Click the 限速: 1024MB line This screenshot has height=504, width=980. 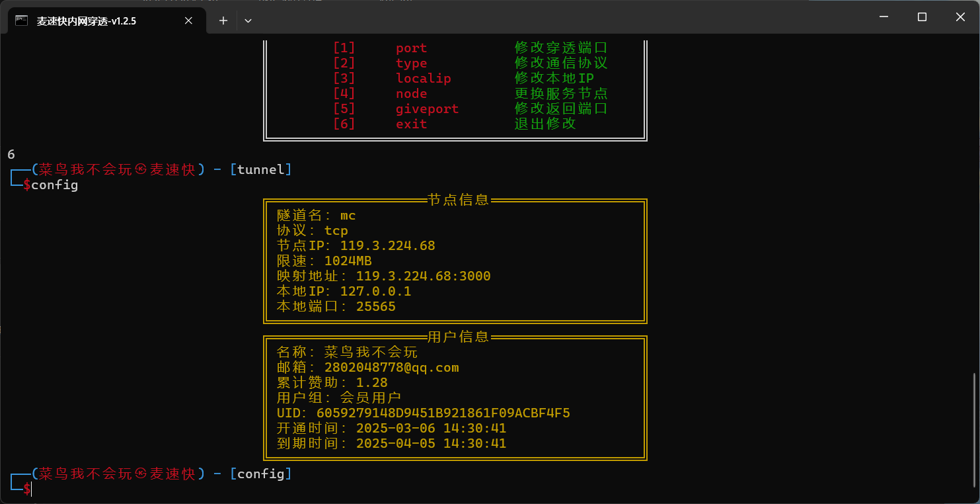click(x=324, y=261)
